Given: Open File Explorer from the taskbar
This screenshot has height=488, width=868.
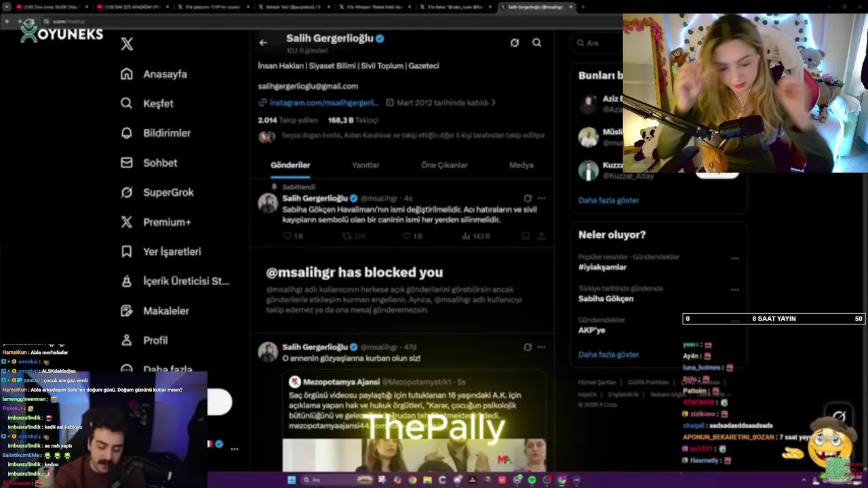Looking at the screenshot, I should coord(427,480).
